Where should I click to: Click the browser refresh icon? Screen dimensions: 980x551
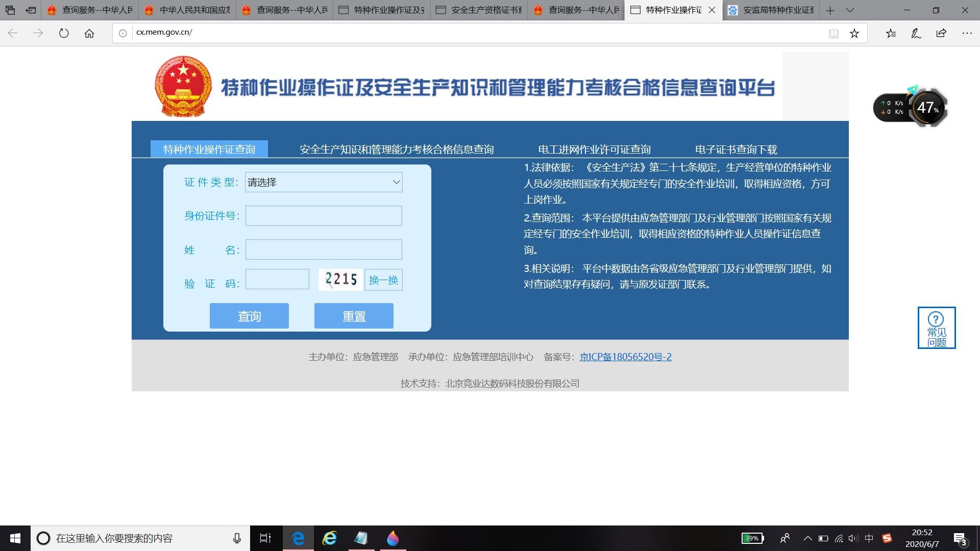click(x=64, y=33)
